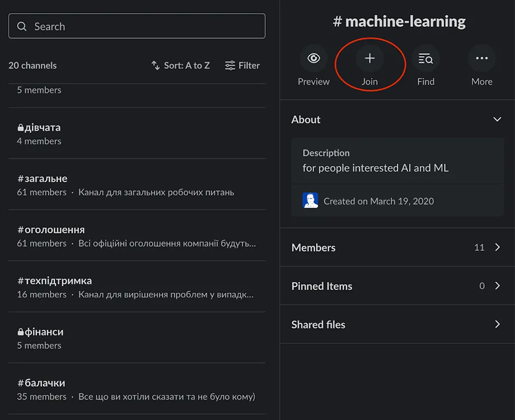Viewport: 515px width, 420px height.
Task: Select the #оголошення channel
Action: pos(51,230)
